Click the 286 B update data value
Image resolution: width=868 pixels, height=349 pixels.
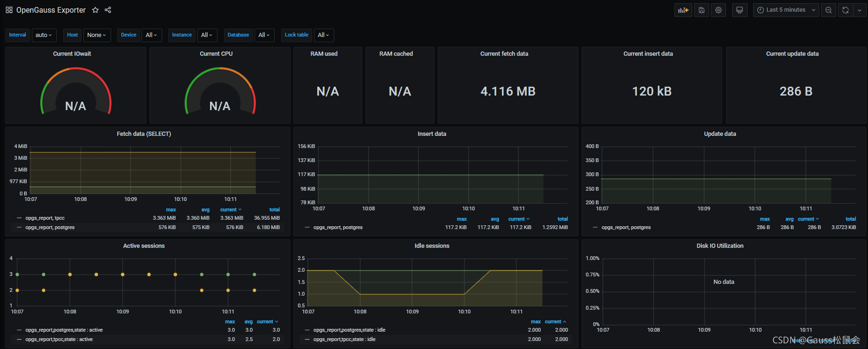tap(796, 91)
